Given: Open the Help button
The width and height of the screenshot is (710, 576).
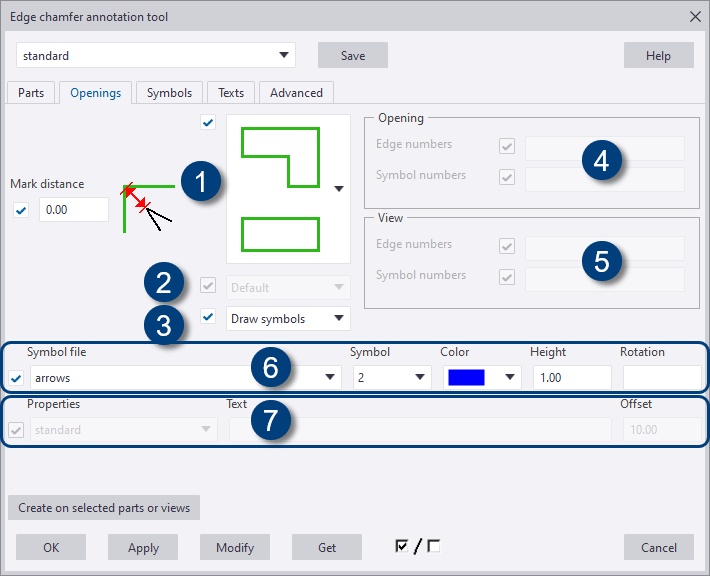Looking at the screenshot, I should (x=658, y=55).
